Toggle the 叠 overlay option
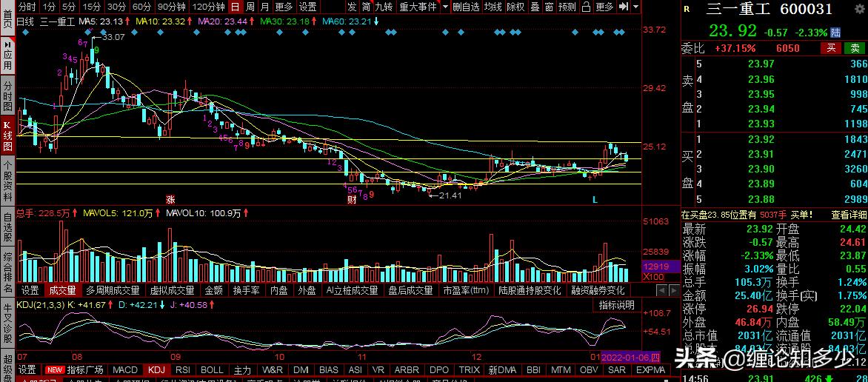868x382 pixels. click(x=535, y=7)
